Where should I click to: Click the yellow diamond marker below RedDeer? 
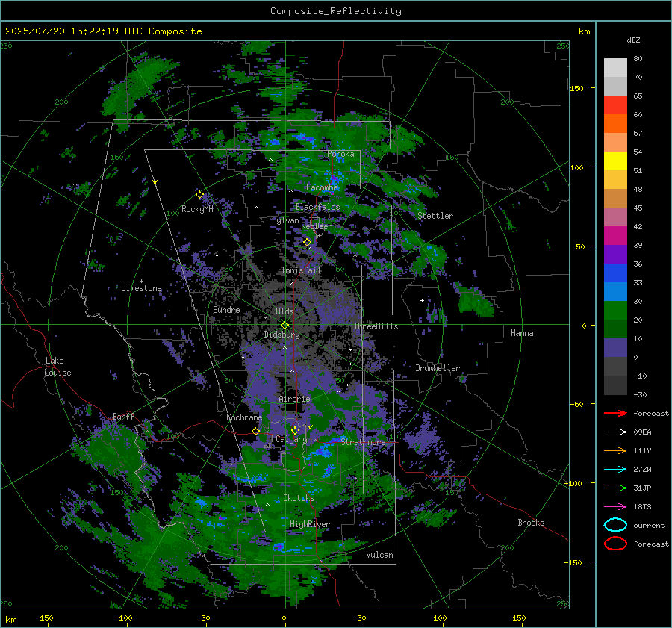point(308,243)
